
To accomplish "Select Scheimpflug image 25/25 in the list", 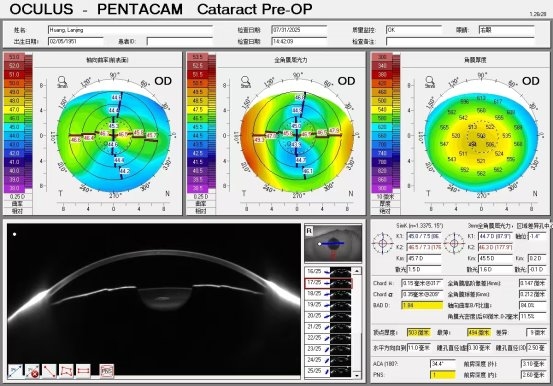I will [x=328, y=371].
